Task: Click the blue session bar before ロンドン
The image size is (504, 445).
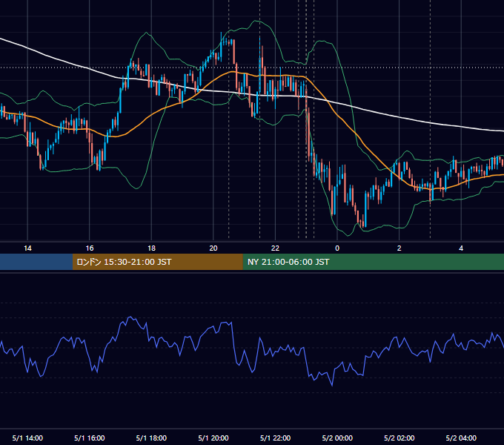Action: 36,262
